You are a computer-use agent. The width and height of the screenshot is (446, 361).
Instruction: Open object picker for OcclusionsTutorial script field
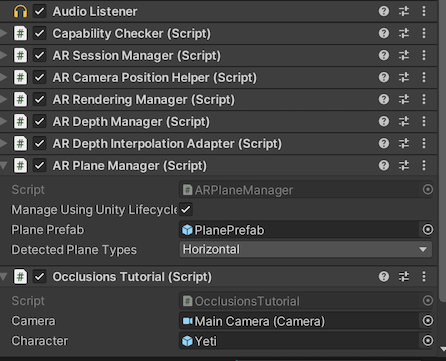pos(428,301)
